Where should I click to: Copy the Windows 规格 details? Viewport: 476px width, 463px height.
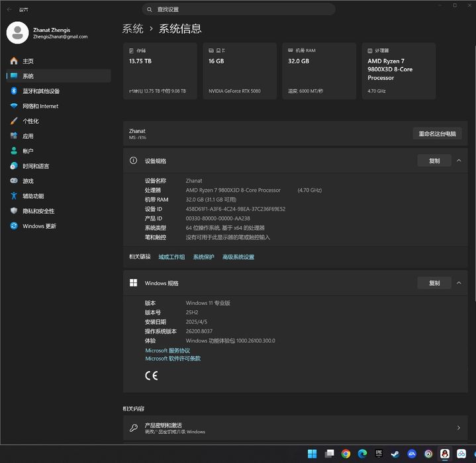point(434,283)
